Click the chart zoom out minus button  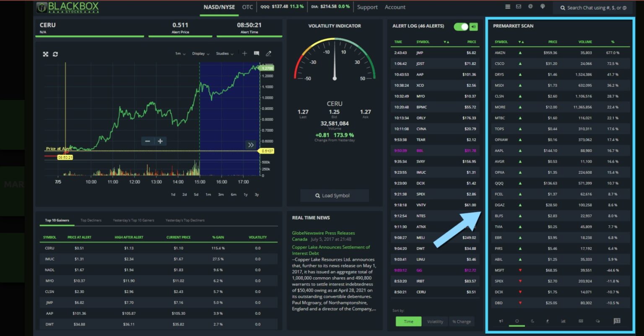148,141
